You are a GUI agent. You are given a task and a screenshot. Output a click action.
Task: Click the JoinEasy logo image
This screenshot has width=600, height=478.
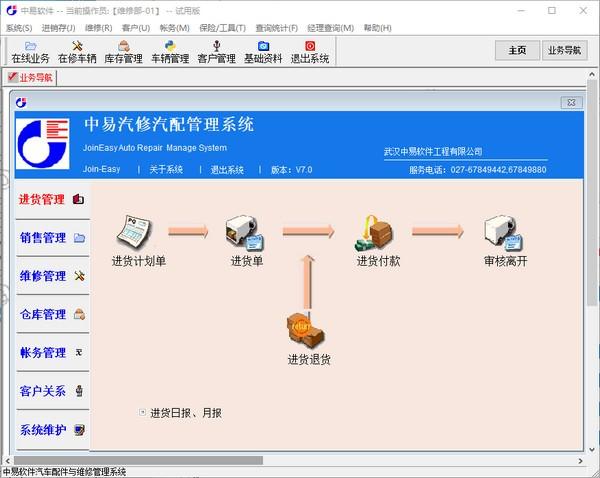pyautogui.click(x=42, y=144)
